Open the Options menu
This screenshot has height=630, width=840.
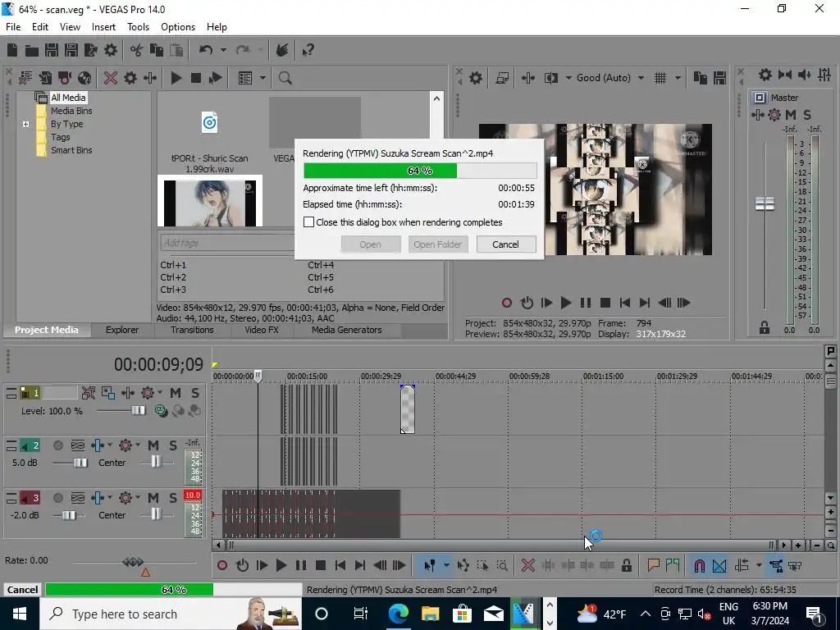tap(178, 27)
